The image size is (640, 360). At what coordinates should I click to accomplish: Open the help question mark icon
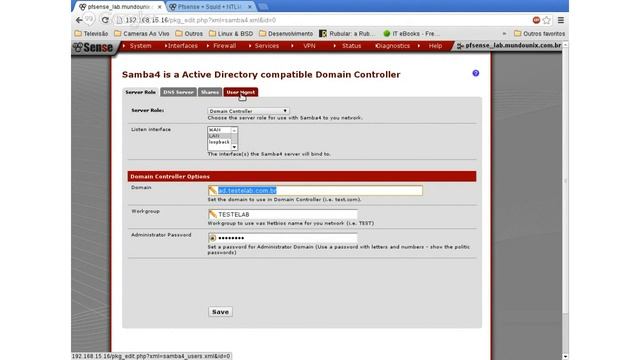pos(476,73)
